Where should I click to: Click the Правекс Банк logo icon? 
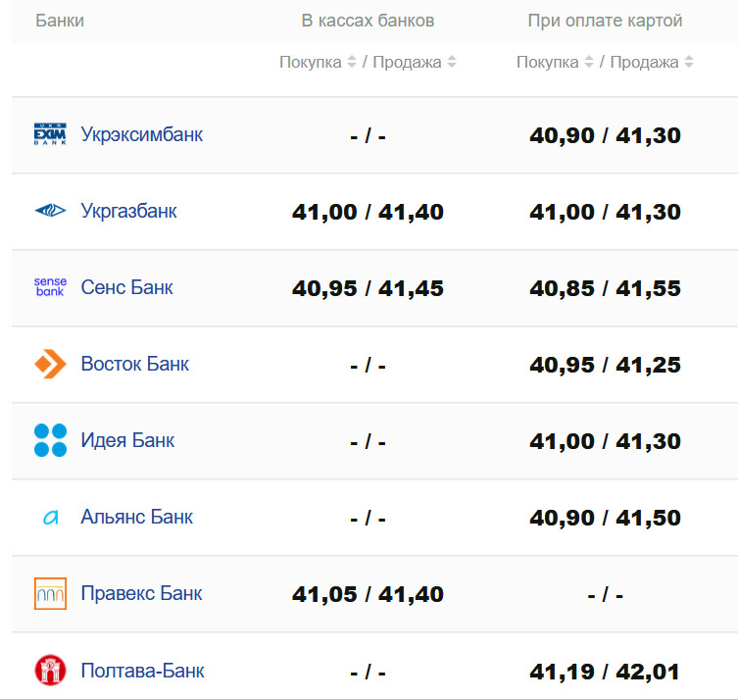coord(50,593)
